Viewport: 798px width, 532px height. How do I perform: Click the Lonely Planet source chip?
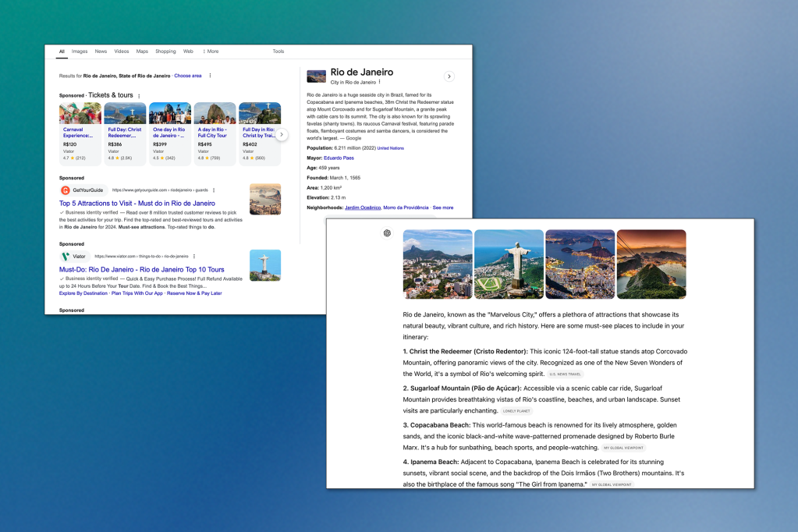coord(516,411)
